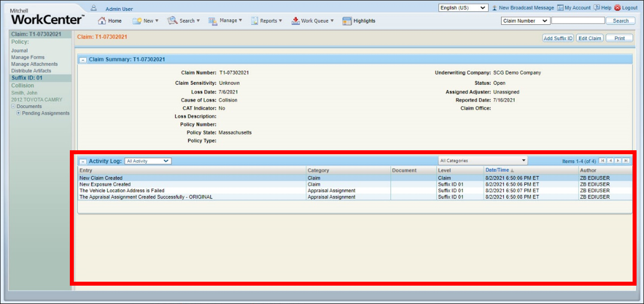Click 2012 TOYOTA CAMRY in the sidebar

tap(37, 100)
